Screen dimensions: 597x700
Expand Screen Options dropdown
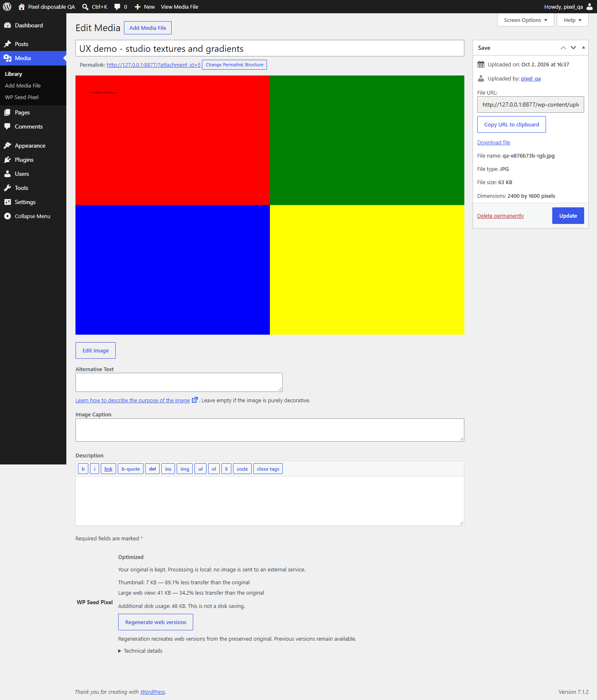click(525, 20)
